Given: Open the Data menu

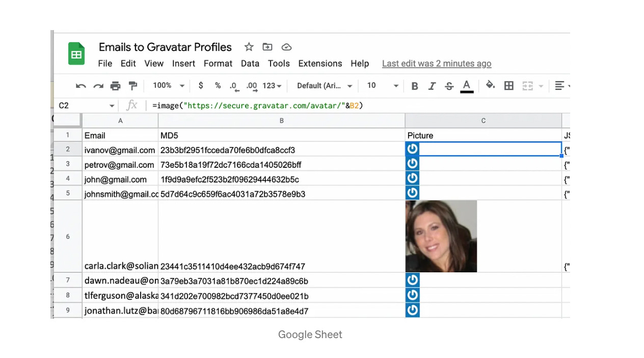Looking at the screenshot, I should (250, 63).
